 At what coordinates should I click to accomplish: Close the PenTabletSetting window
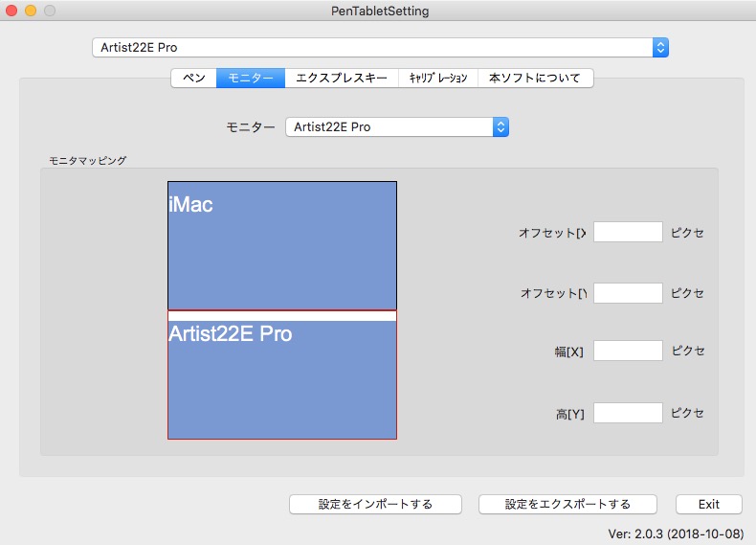click(x=11, y=11)
